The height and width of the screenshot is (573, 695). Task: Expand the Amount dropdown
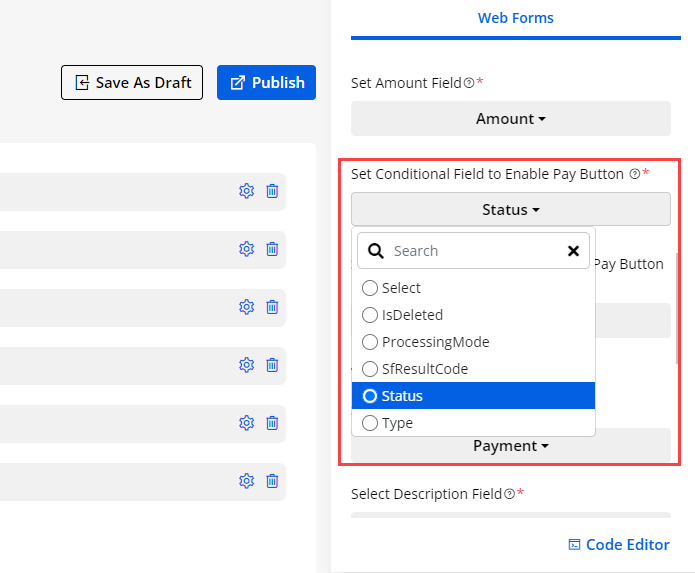pos(510,119)
